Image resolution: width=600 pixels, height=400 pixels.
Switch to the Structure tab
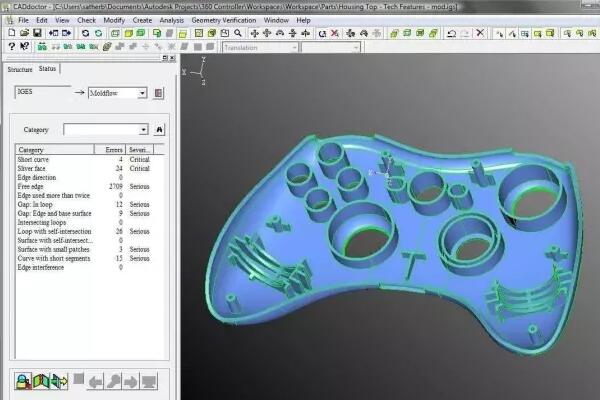click(x=19, y=70)
